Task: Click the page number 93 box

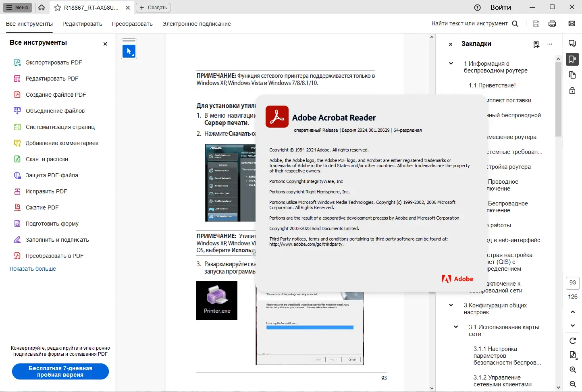Action: pos(573,283)
